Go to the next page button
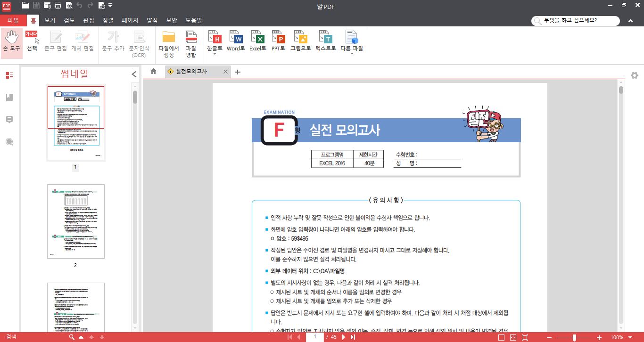 pyautogui.click(x=344, y=337)
